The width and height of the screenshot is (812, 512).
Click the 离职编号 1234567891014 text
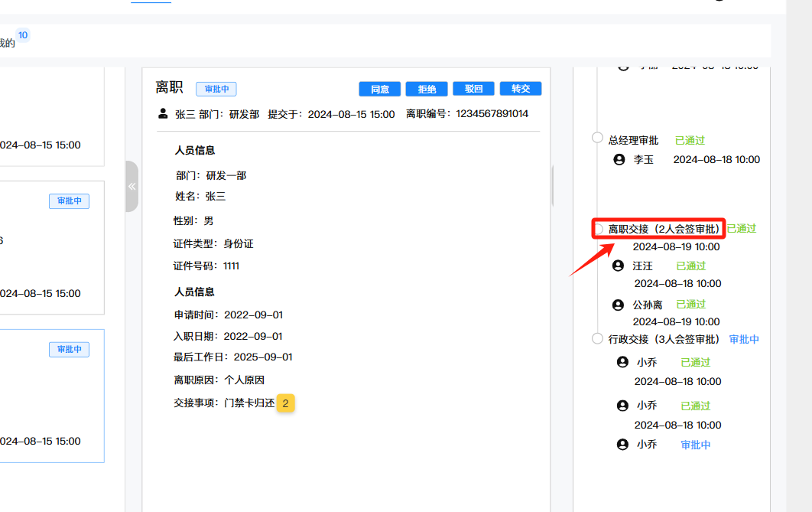[x=467, y=113]
